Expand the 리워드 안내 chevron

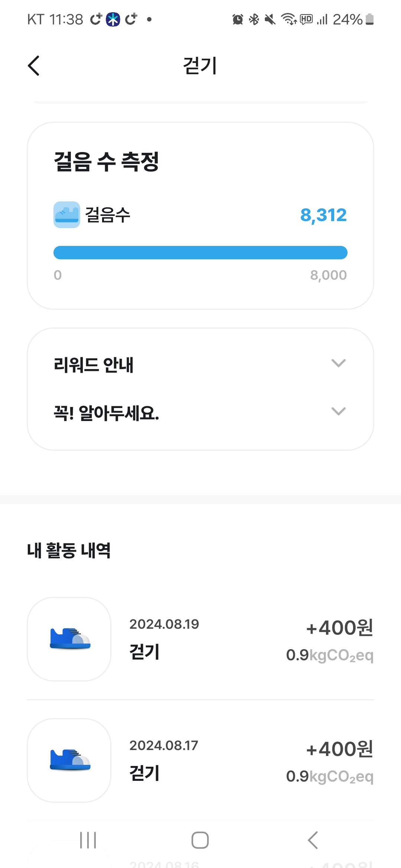338,363
